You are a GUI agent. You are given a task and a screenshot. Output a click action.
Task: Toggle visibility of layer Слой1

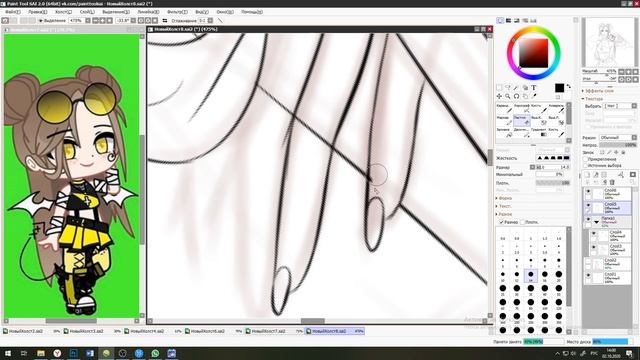(x=588, y=276)
